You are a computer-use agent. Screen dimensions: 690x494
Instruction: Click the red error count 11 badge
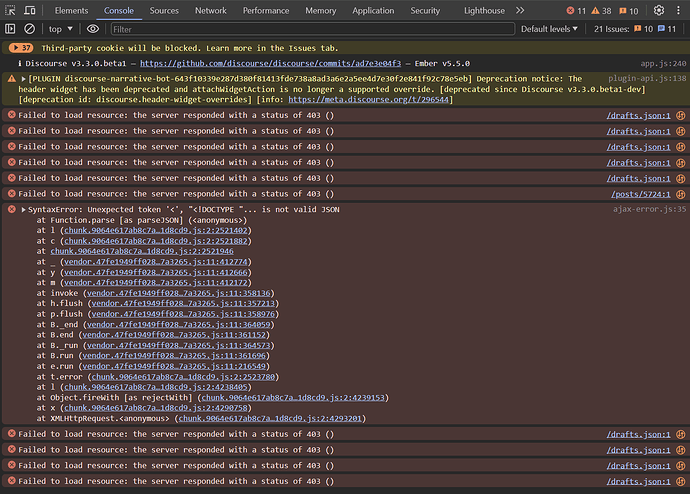coord(576,11)
